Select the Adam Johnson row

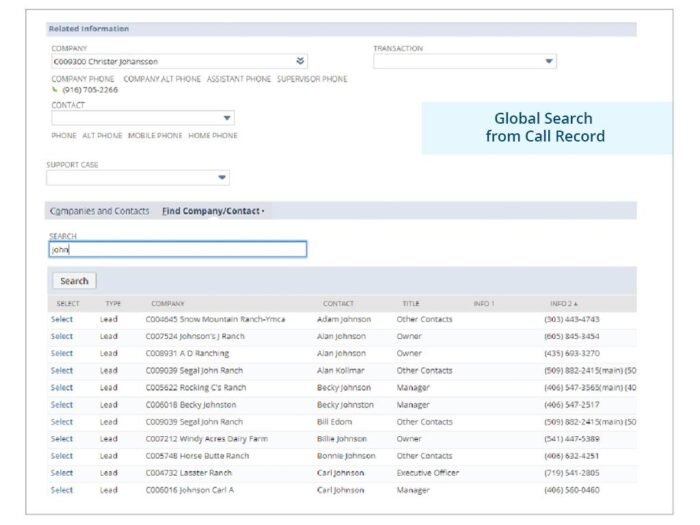click(x=62, y=319)
